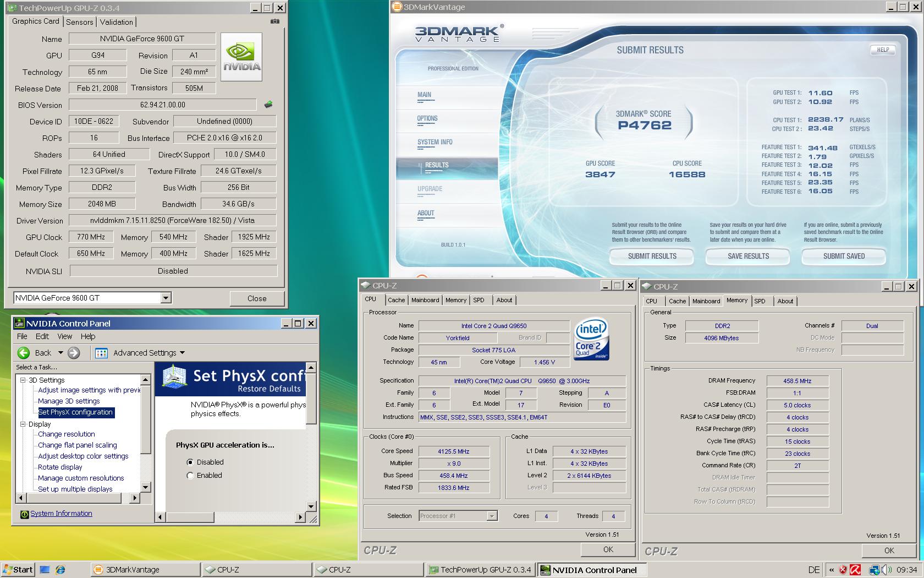Click the Show Desktop quick launch icon
Viewport: 924px width, 578px height.
(x=45, y=570)
